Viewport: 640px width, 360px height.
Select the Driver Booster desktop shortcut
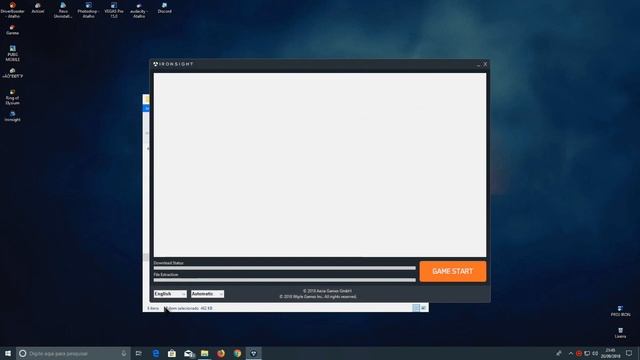(x=13, y=10)
